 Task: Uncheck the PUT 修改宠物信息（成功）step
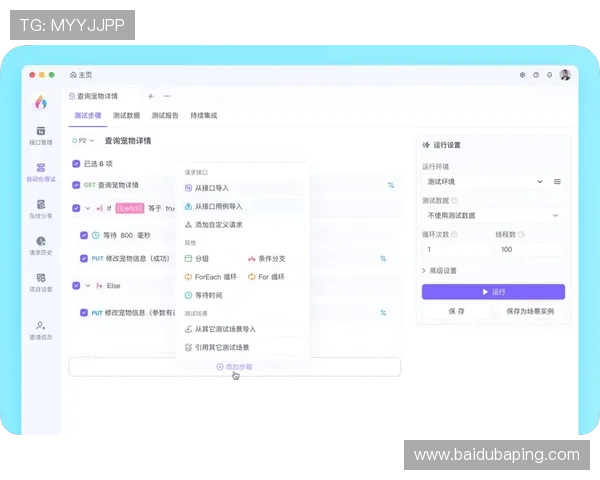point(84,258)
